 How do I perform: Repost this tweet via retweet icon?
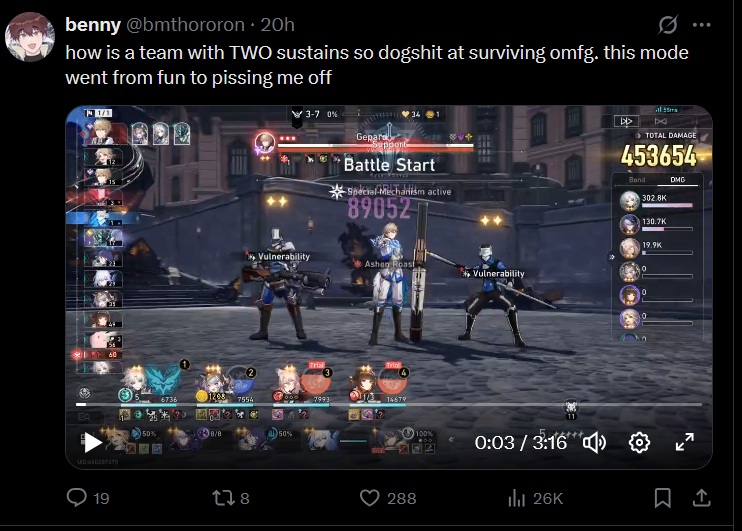pyautogui.click(x=222, y=498)
